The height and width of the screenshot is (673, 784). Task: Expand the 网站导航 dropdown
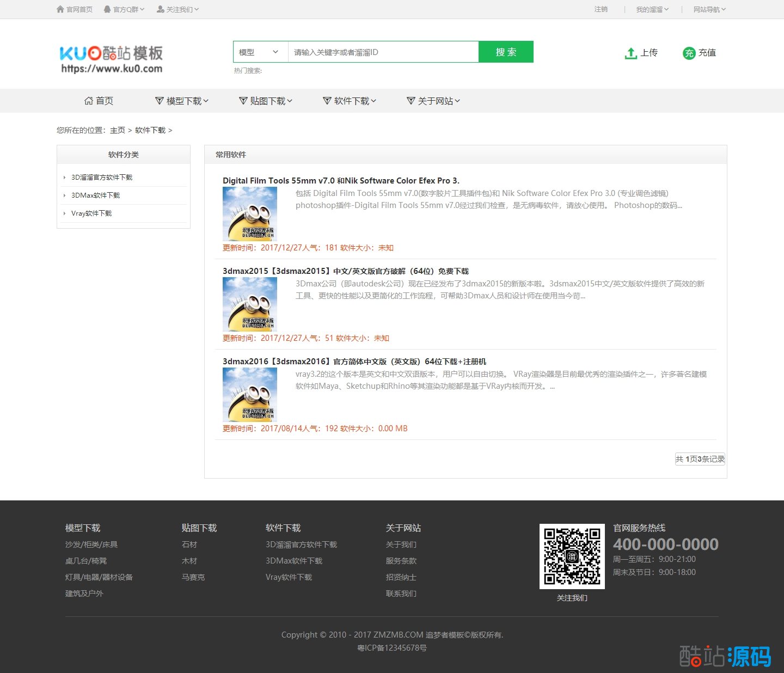709,9
